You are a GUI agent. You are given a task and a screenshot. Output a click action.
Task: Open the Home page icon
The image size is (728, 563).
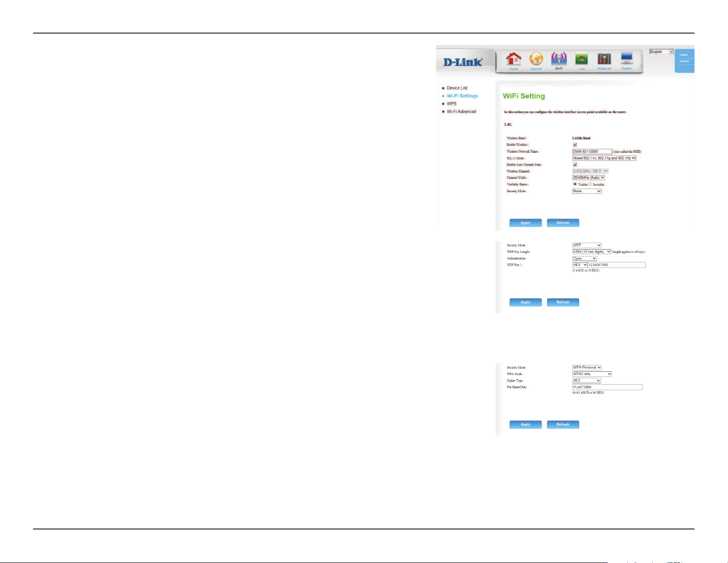pyautogui.click(x=514, y=59)
